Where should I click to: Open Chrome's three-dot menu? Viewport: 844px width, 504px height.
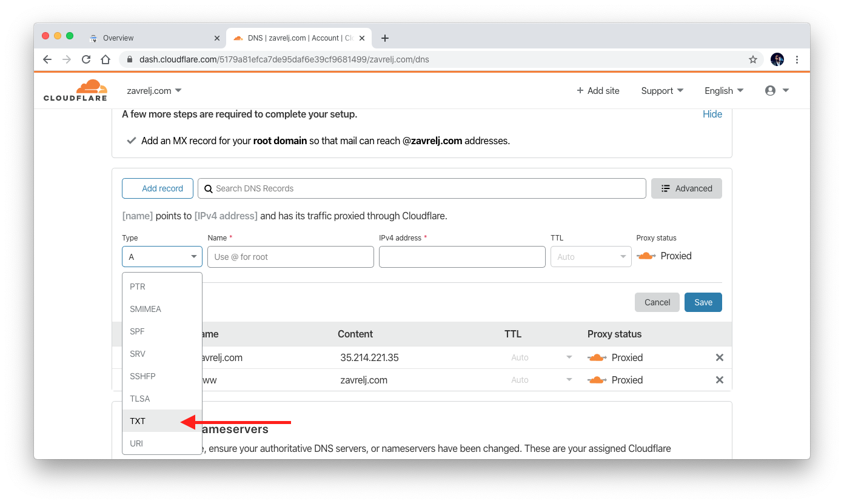click(797, 59)
